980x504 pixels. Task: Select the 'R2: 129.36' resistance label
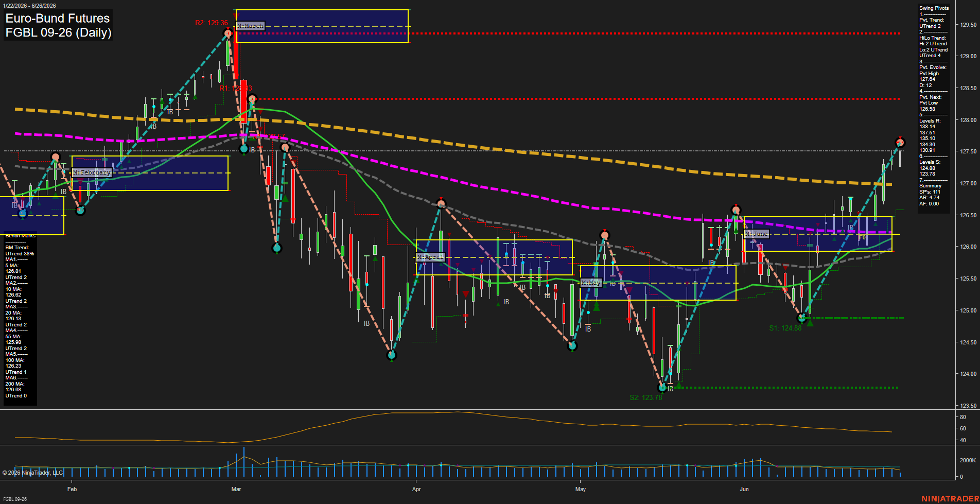211,23
